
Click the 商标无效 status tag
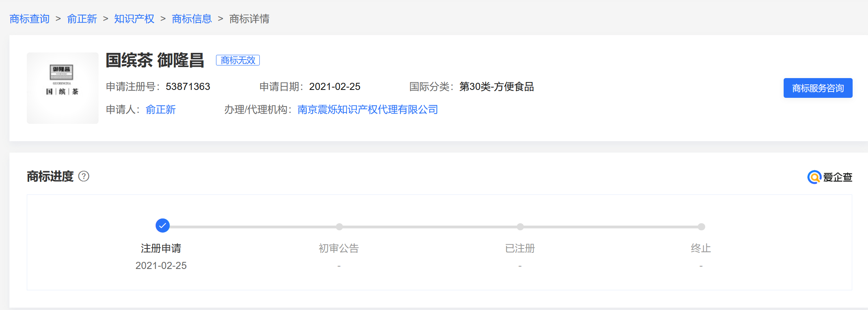point(238,60)
